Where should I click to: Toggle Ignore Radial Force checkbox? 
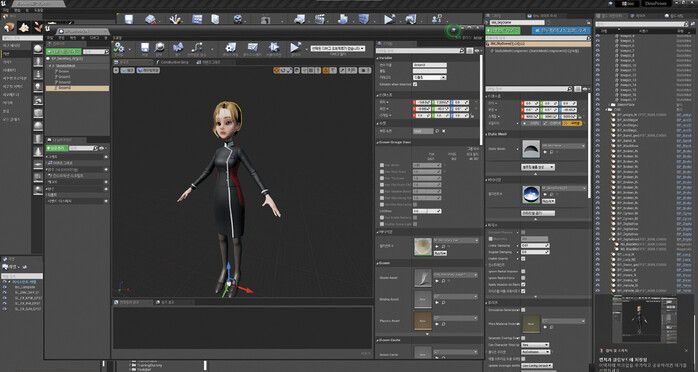tap(523, 278)
